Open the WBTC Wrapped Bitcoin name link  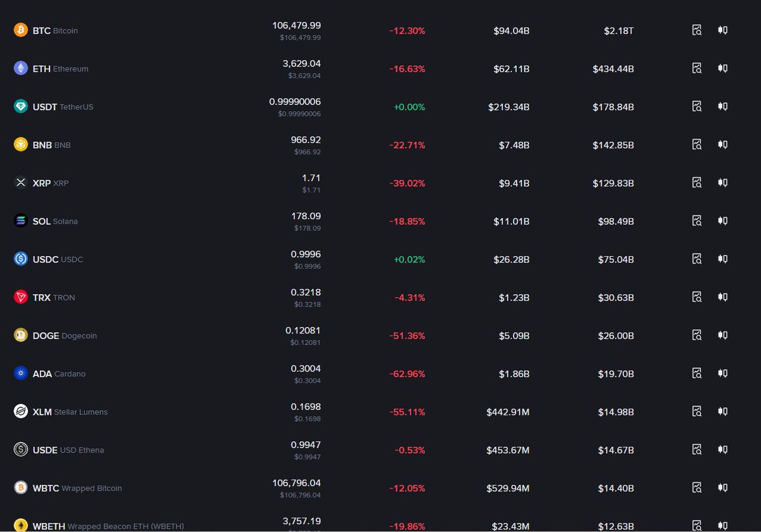[77, 488]
